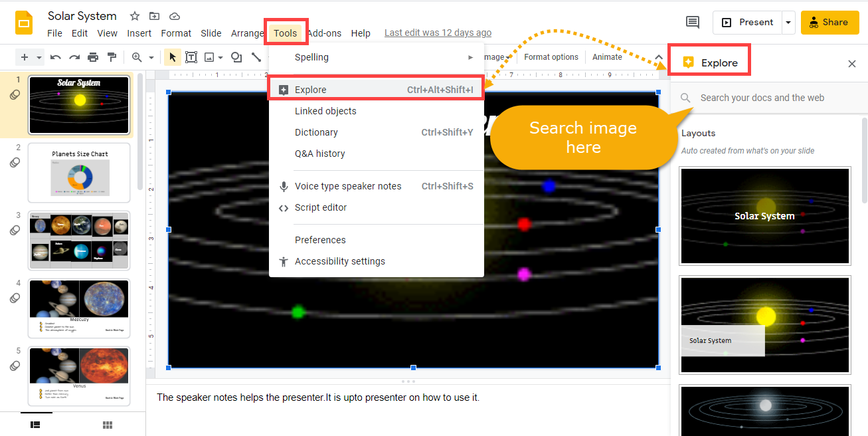The width and height of the screenshot is (868, 436).
Task: Switch to filmstrip view of slides
Action: pyautogui.click(x=36, y=424)
